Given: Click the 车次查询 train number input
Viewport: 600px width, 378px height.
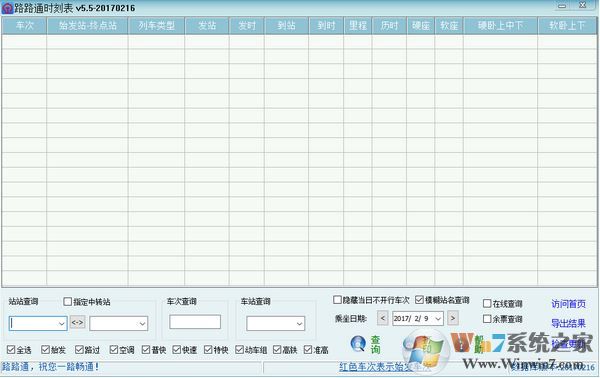Looking at the screenshot, I should tap(195, 322).
